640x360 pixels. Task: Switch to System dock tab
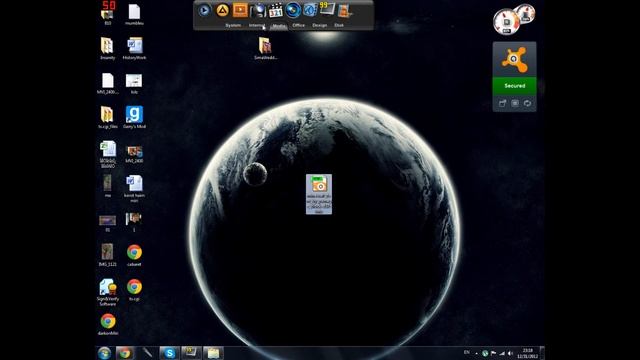(233, 25)
